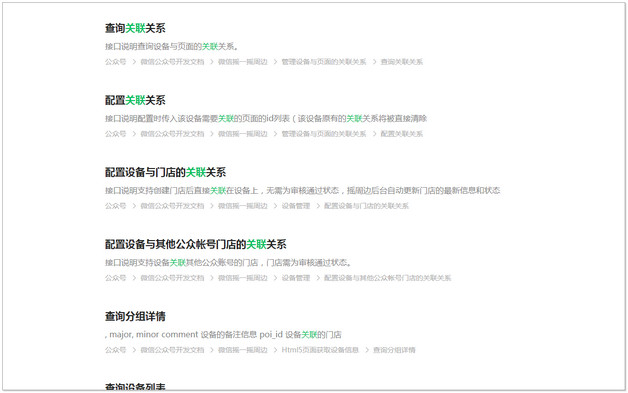Click 公众号 breadcrumb under 配置设备与门店的关联关系 title
Viewport: 628px width, 393px height.
115,206
